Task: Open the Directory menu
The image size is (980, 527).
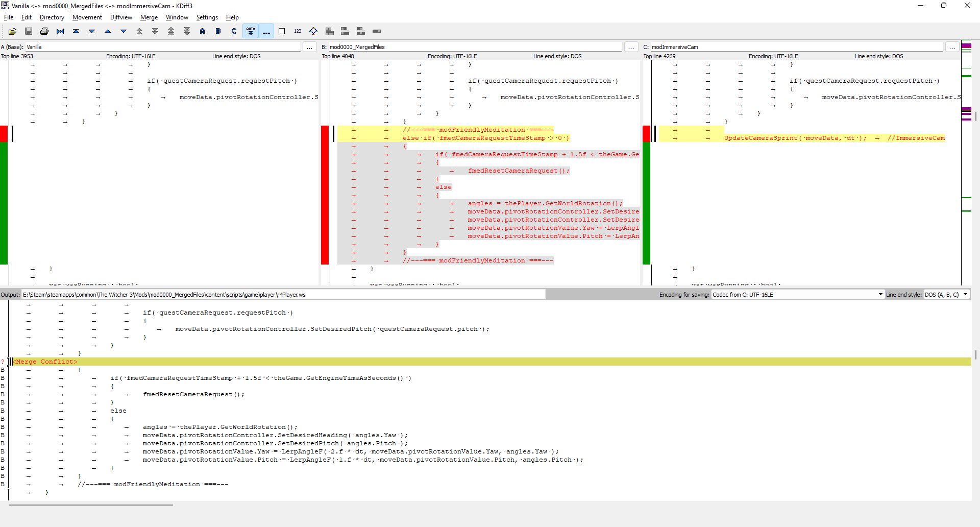Action: [52, 17]
